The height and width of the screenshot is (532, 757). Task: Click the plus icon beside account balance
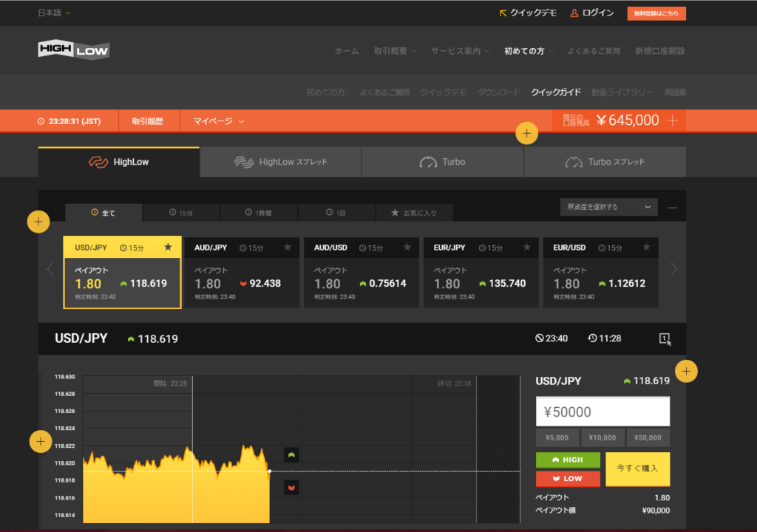tap(672, 120)
